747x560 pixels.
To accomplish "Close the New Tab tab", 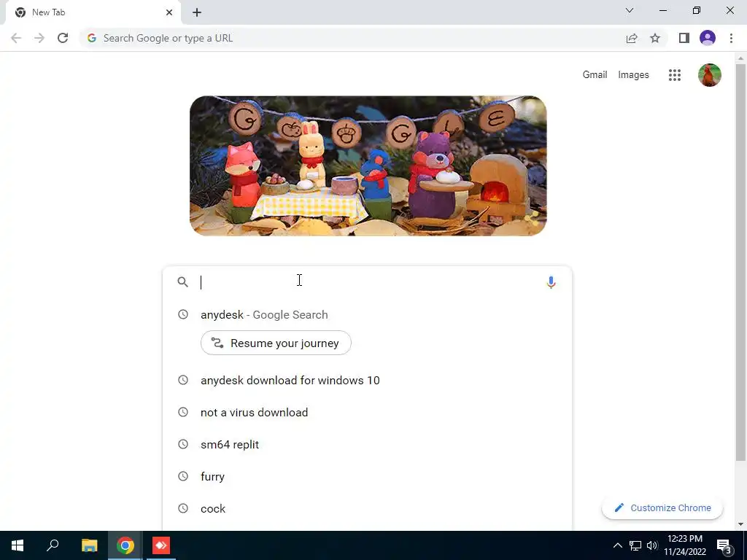I will tap(169, 12).
